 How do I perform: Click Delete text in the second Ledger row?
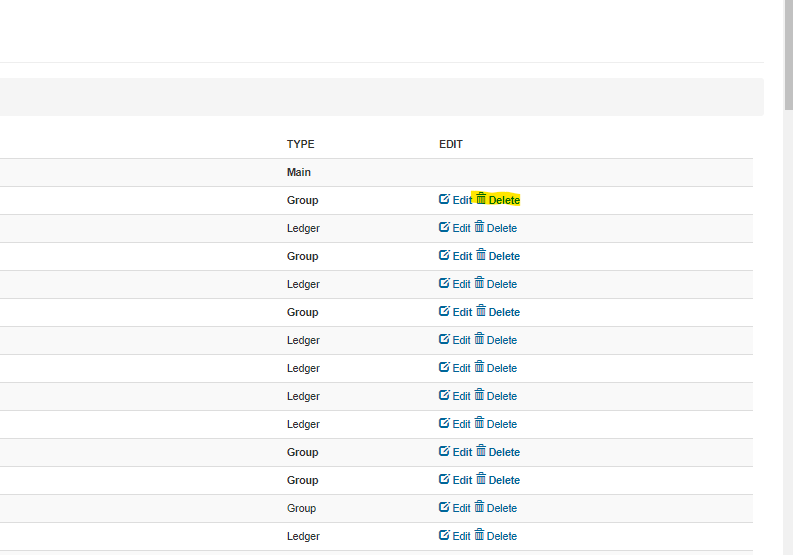[502, 284]
